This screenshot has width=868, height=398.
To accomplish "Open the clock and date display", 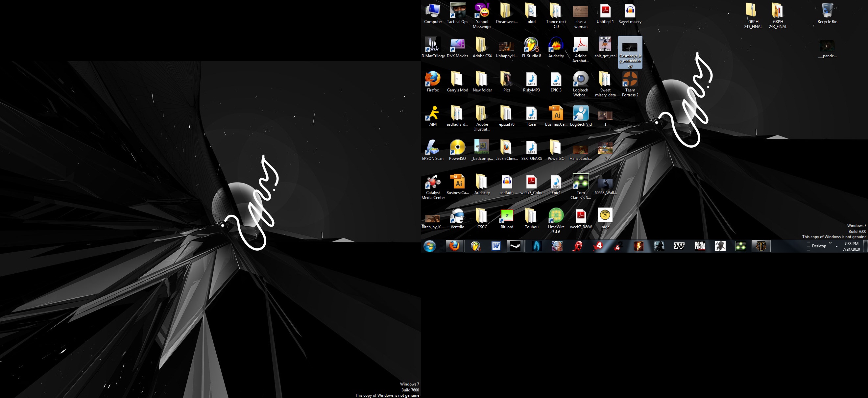I will (x=851, y=246).
